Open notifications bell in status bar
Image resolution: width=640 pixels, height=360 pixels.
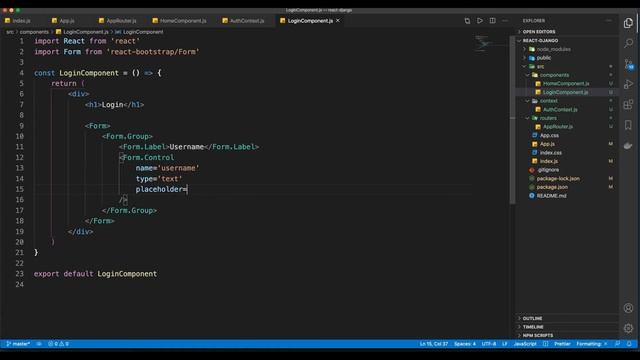coord(629,344)
